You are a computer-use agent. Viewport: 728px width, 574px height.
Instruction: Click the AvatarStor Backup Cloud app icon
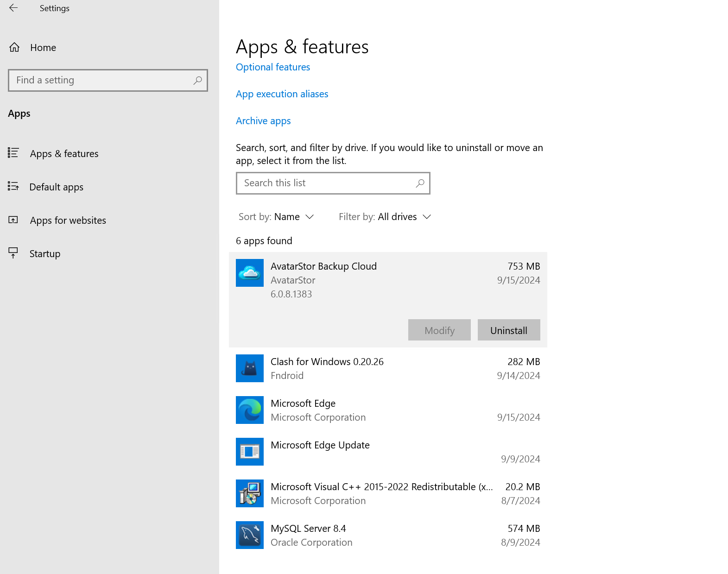tap(250, 273)
